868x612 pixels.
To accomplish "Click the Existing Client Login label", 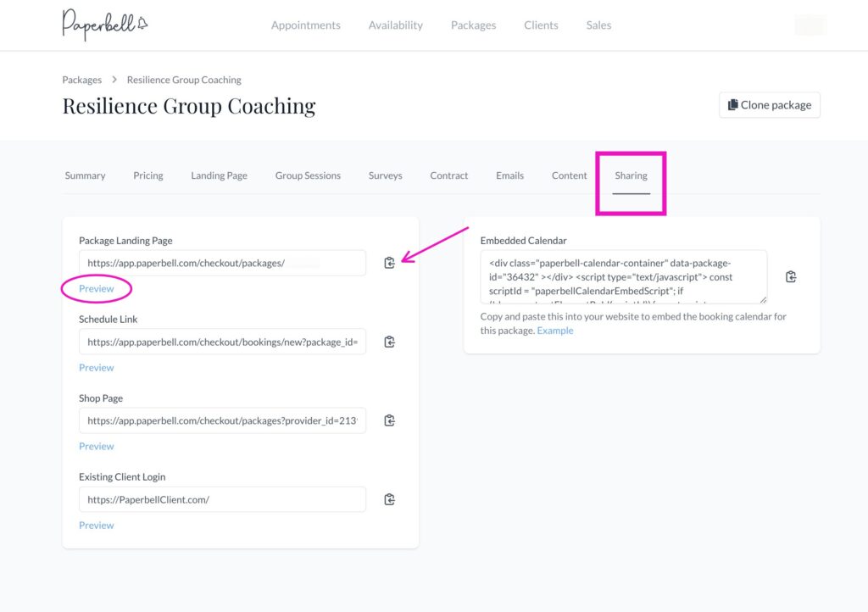I will click(122, 477).
